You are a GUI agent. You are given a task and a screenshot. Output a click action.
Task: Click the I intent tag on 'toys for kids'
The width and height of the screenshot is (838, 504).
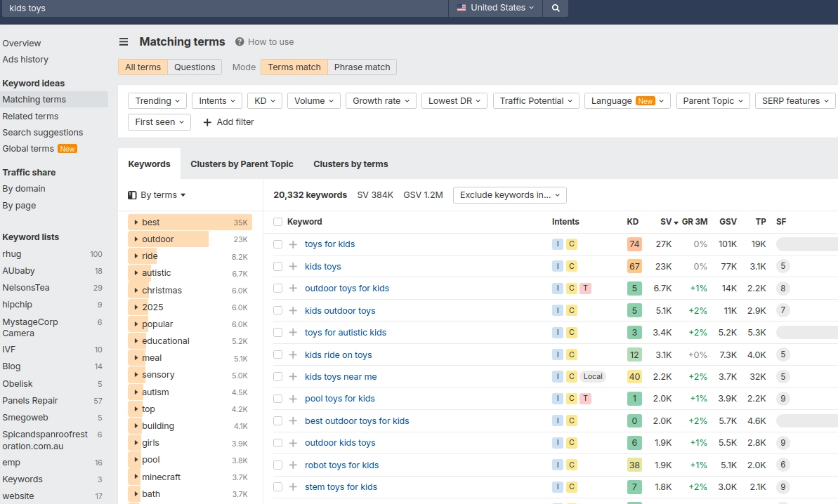click(558, 244)
